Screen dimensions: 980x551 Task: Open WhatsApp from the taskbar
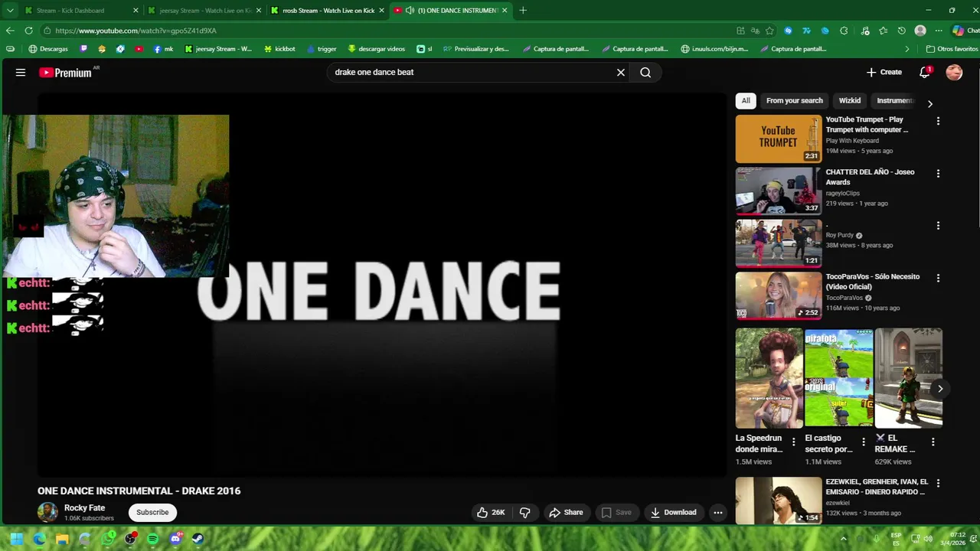[108, 539]
